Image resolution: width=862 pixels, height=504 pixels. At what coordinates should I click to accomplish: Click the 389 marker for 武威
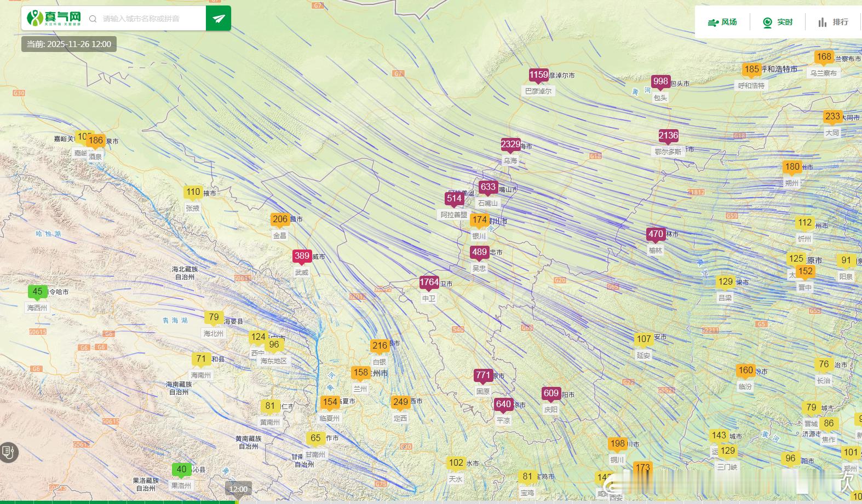click(x=302, y=256)
